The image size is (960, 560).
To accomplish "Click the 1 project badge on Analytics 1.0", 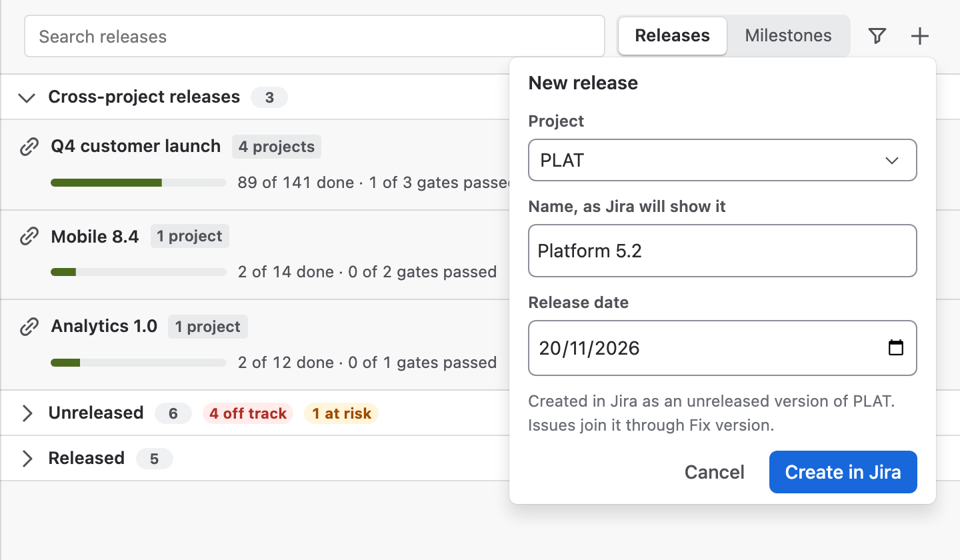I will (x=208, y=327).
